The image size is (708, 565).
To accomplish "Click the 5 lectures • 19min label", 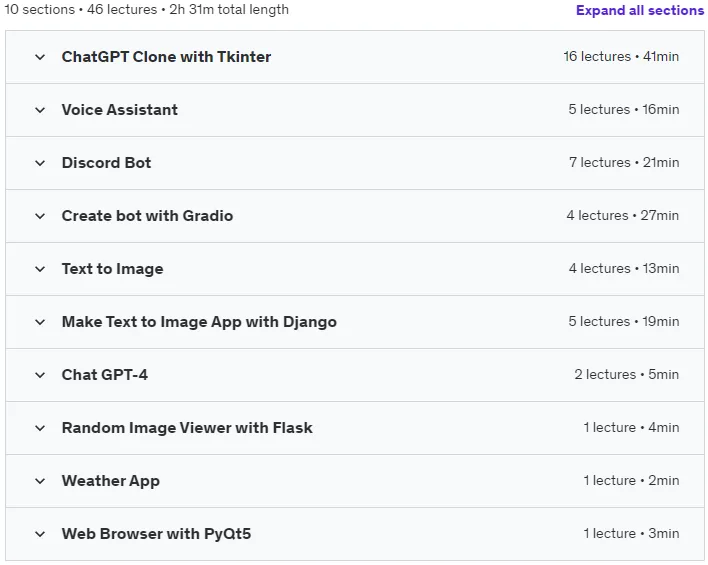I will (624, 321).
